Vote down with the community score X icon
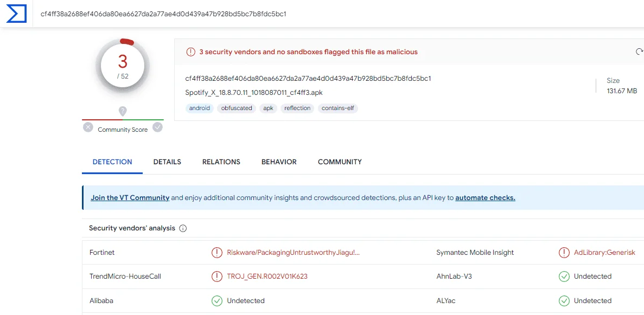The width and height of the screenshot is (644, 315). (88, 127)
